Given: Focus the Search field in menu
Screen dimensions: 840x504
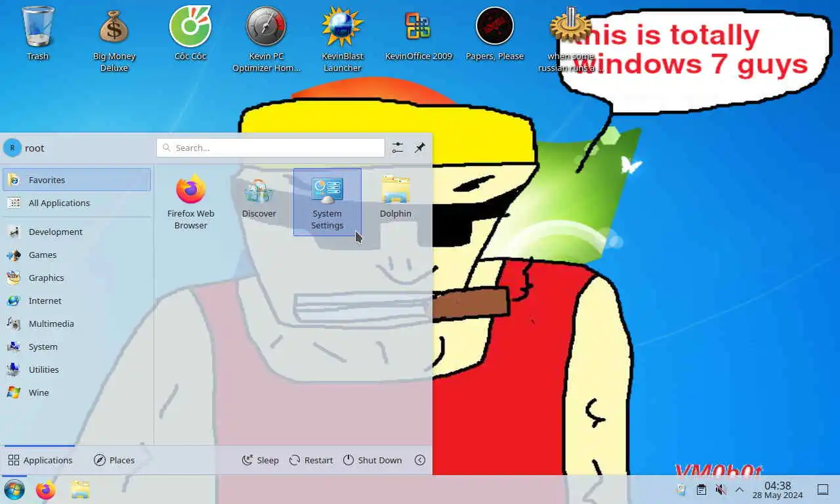Looking at the screenshot, I should [270, 148].
